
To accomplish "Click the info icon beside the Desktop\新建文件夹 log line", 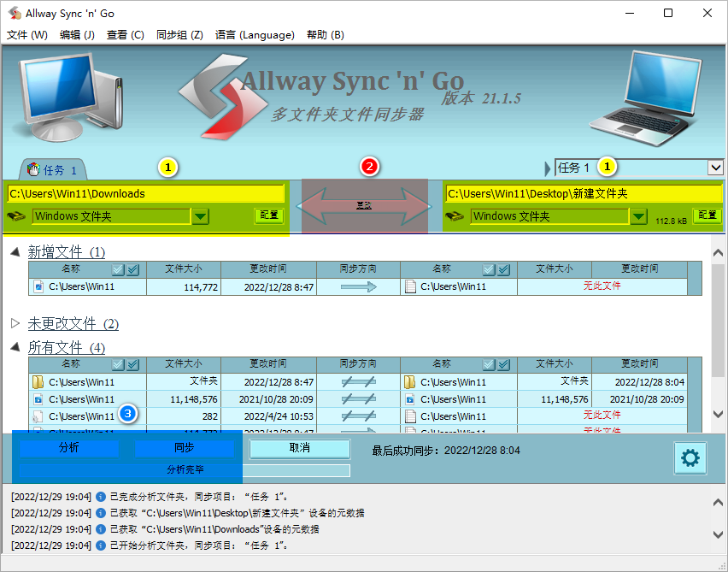I will pyautogui.click(x=101, y=513).
